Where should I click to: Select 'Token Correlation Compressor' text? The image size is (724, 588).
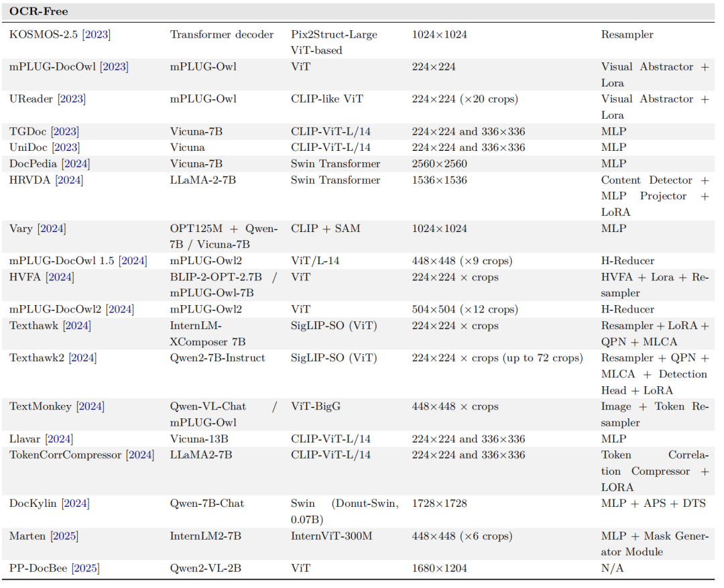[655, 463]
